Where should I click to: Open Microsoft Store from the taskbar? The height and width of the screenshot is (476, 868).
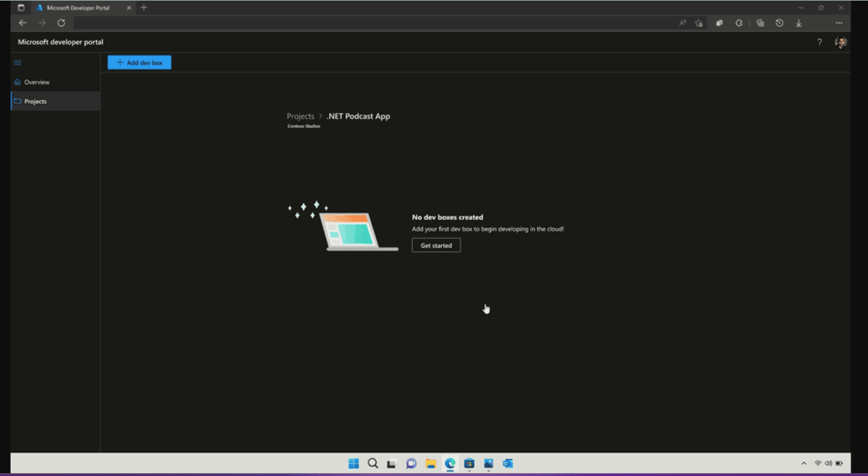point(469,463)
